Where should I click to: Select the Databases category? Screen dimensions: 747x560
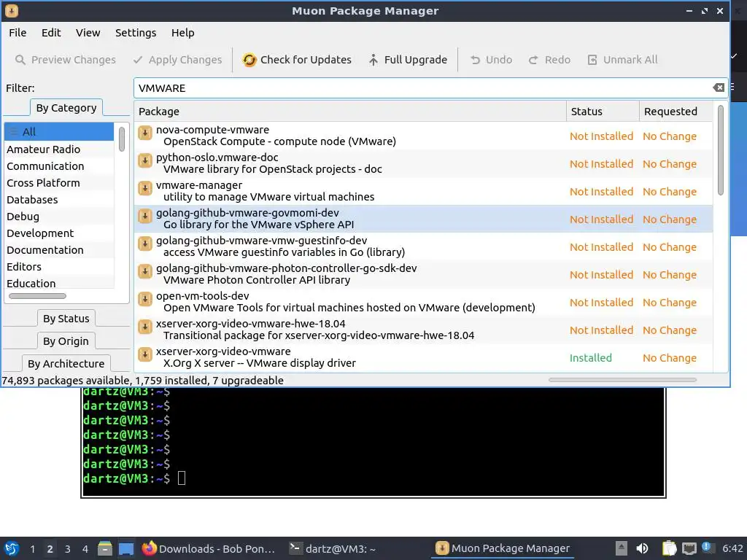59,200
